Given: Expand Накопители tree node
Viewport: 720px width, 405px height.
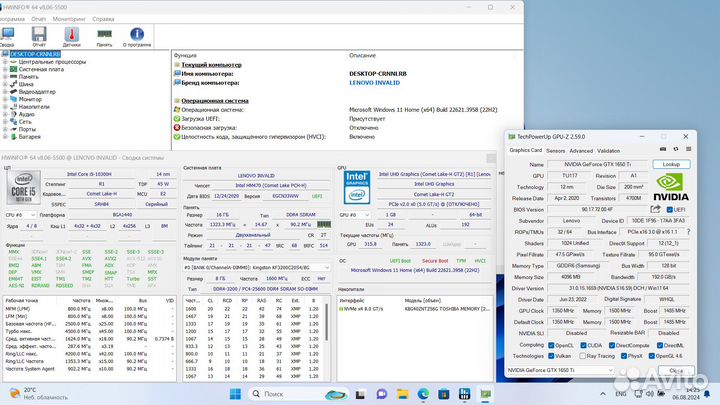Looking at the screenshot, I should coord(5,107).
